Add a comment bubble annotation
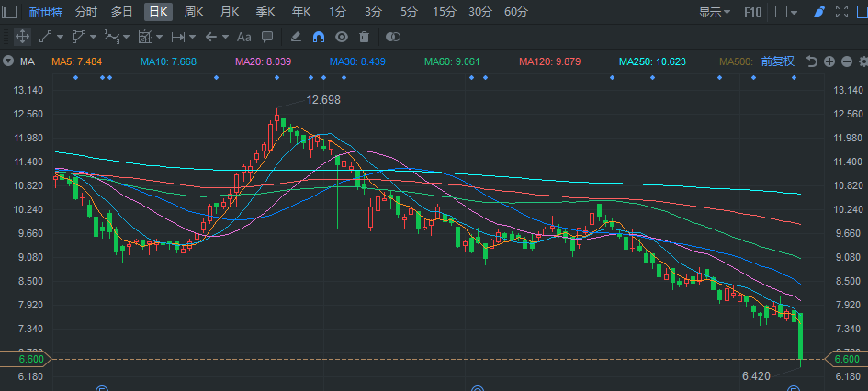868x391 pixels. pyautogui.click(x=267, y=37)
